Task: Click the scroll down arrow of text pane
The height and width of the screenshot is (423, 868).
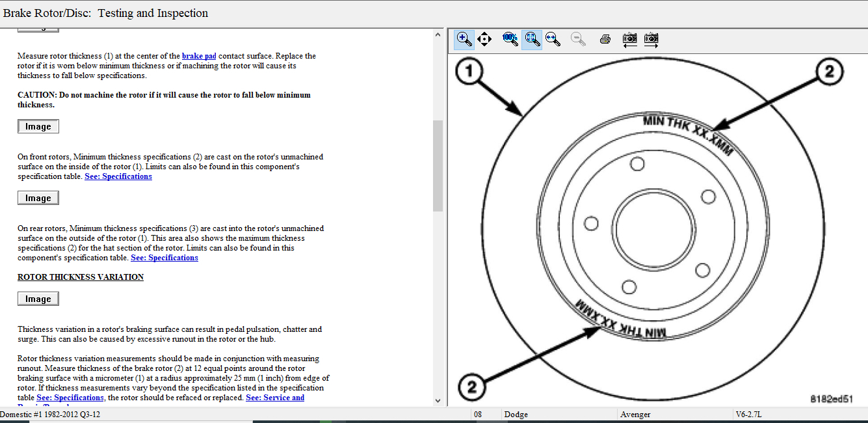Action: click(438, 401)
